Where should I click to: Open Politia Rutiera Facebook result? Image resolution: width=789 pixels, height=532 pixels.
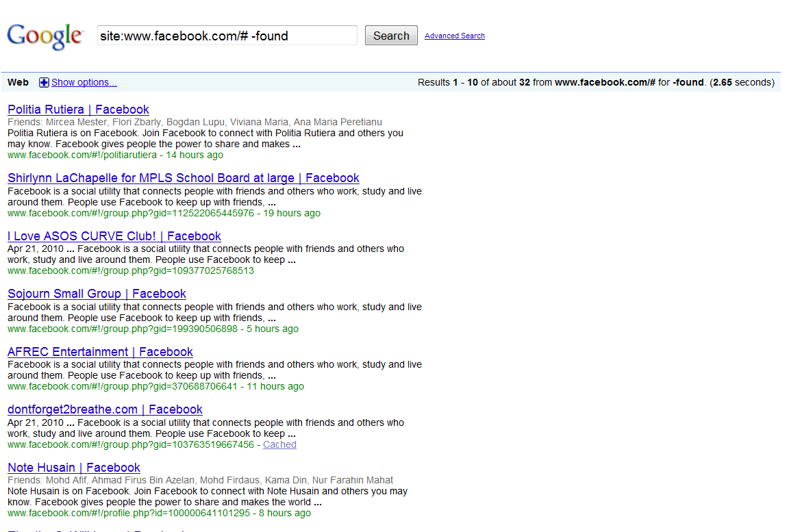pos(79,110)
